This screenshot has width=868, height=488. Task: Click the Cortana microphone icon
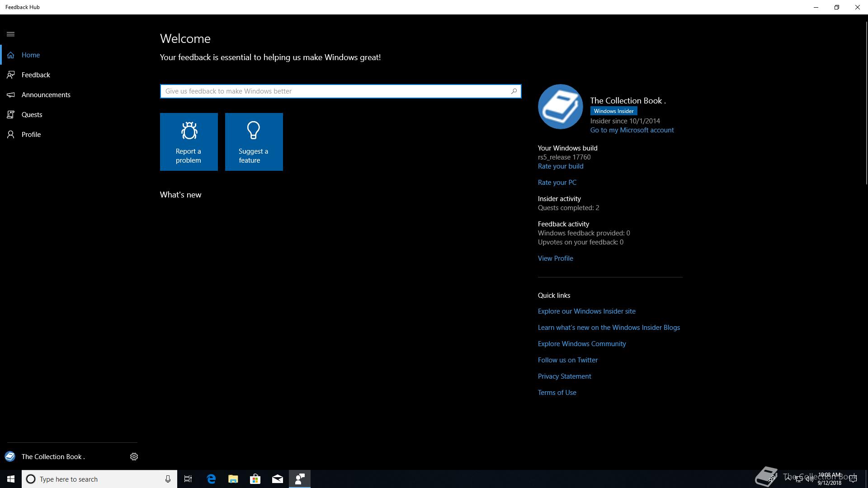pos(168,479)
